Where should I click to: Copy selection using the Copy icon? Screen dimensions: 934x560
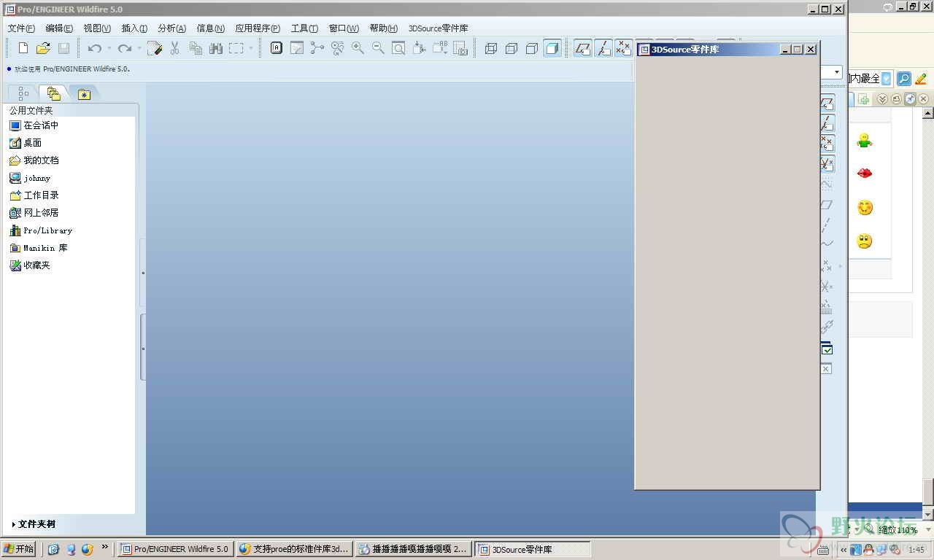196,48
